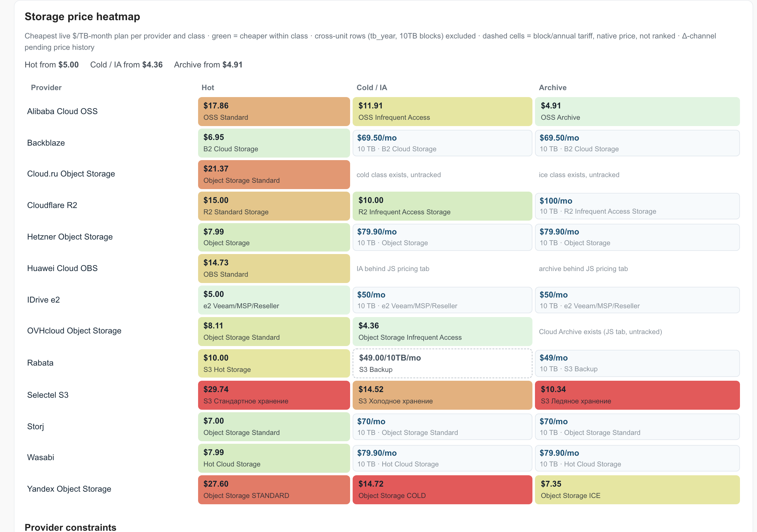Click 'Cold / IA from $4.36' summary
Image resolution: width=757 pixels, height=532 pixels.
[x=126, y=65]
